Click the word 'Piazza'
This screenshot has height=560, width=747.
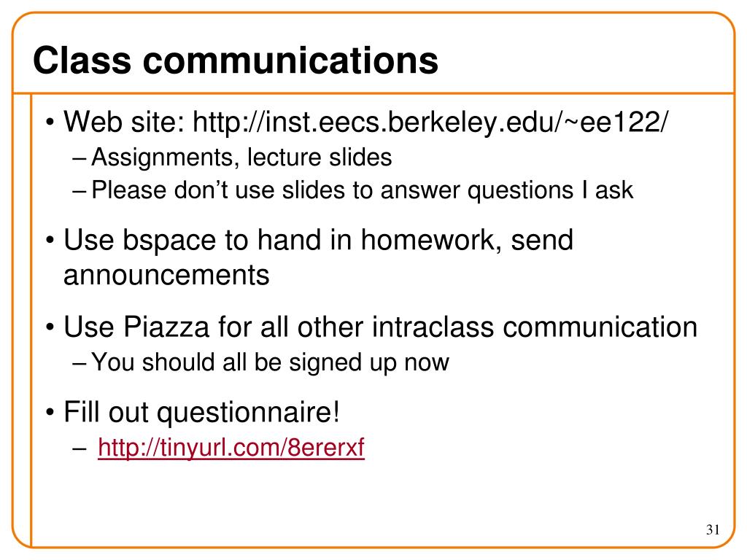166,327
